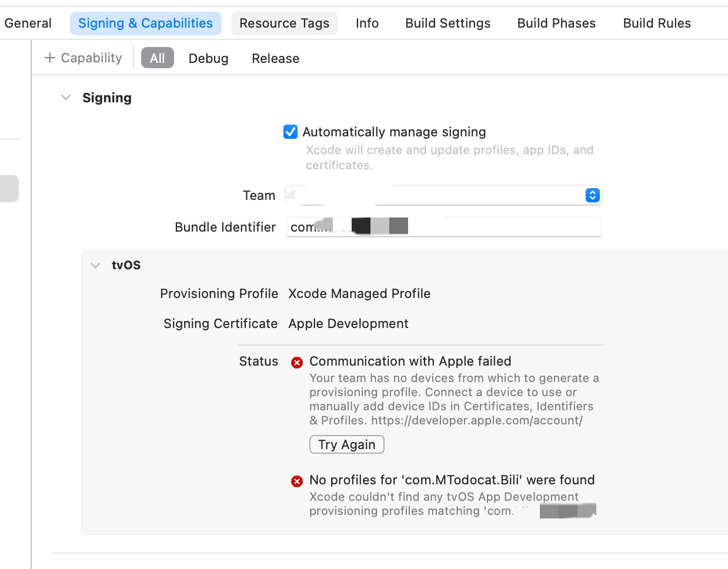This screenshot has height=569, width=728.
Task: Click the red error icon beside Communication failed
Action: (x=297, y=362)
